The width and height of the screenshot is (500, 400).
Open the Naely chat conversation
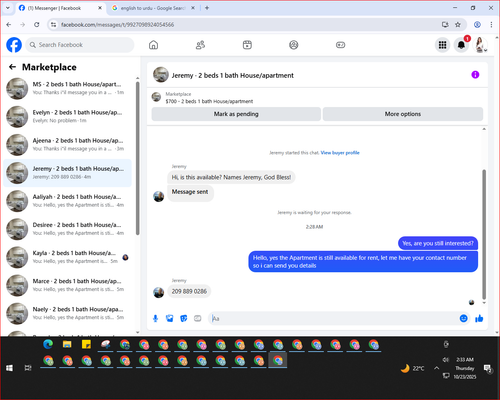click(68, 313)
